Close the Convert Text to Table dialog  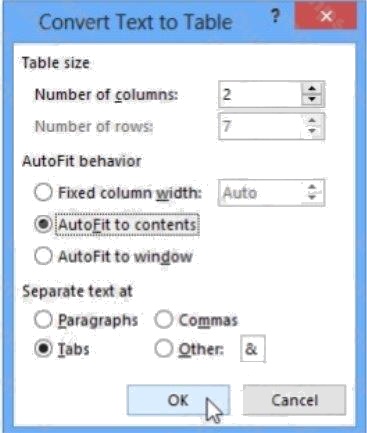pos(326,16)
